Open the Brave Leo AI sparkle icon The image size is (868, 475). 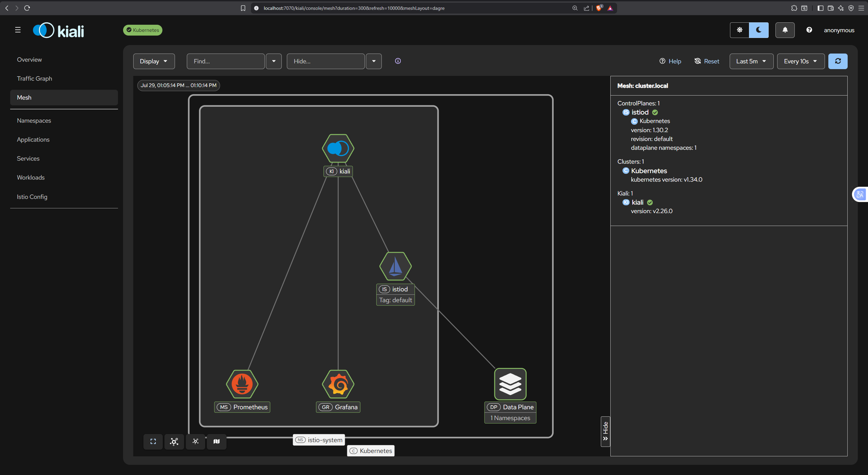841,8
